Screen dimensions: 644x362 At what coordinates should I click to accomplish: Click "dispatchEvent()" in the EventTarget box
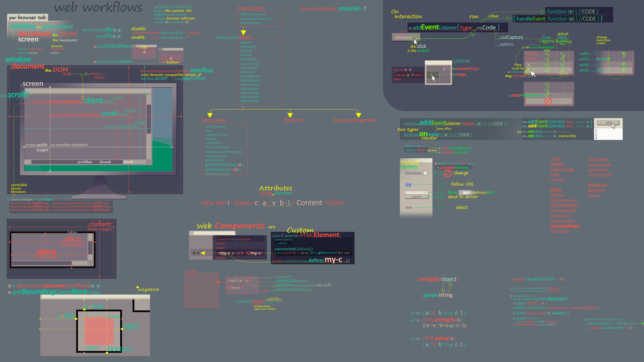[x=251, y=23]
